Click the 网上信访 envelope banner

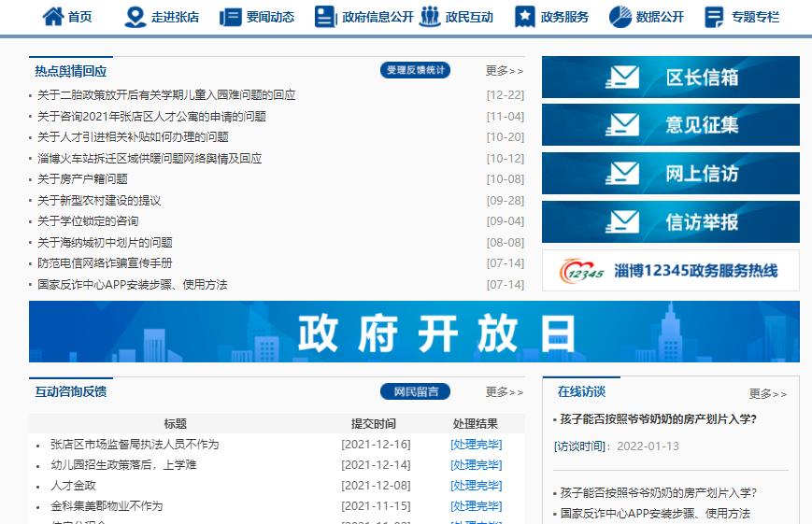(x=670, y=173)
